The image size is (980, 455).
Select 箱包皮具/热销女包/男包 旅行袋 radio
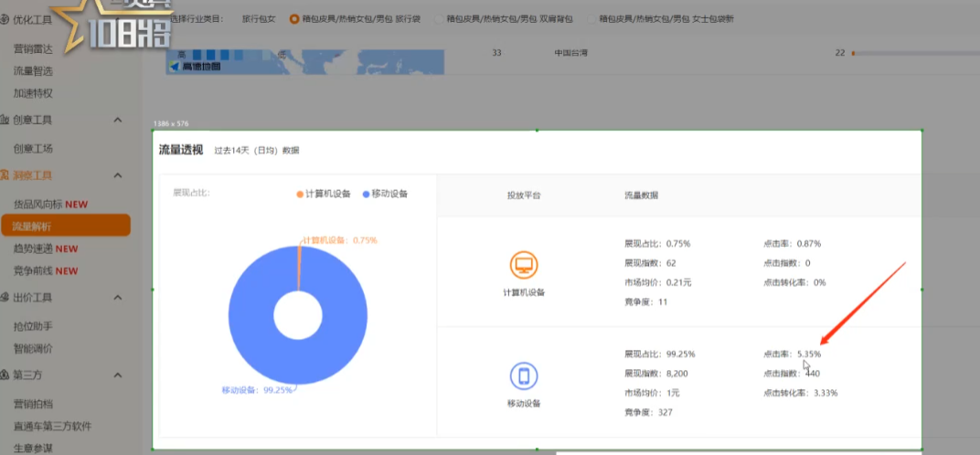[294, 19]
